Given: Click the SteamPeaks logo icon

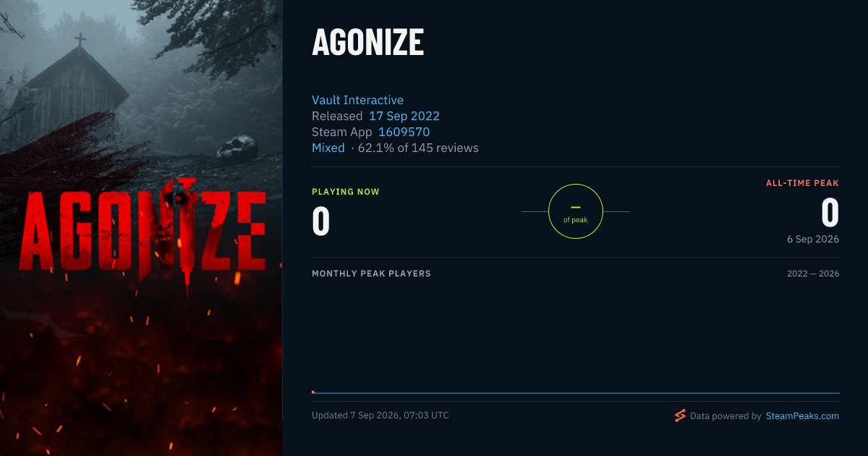Looking at the screenshot, I should [680, 415].
